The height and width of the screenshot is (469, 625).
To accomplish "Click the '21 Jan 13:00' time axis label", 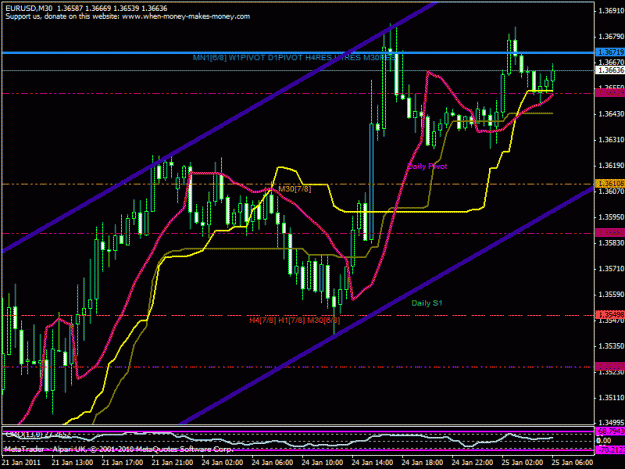I will click(x=72, y=462).
